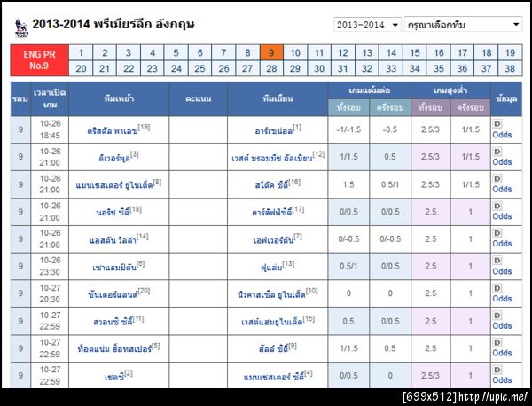Switch to round 10 tab
The width and height of the screenshot is (532, 406).
(295, 53)
